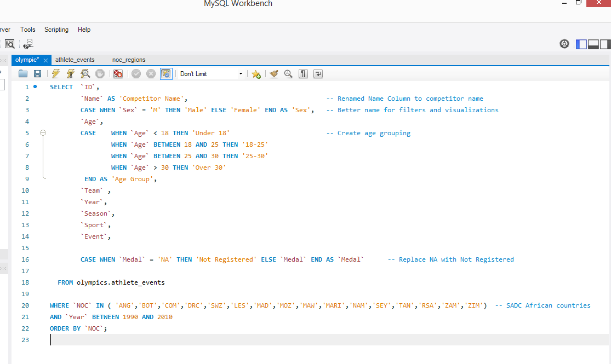Collapse the CASE block on line 5
611x364 pixels.
[x=43, y=133]
